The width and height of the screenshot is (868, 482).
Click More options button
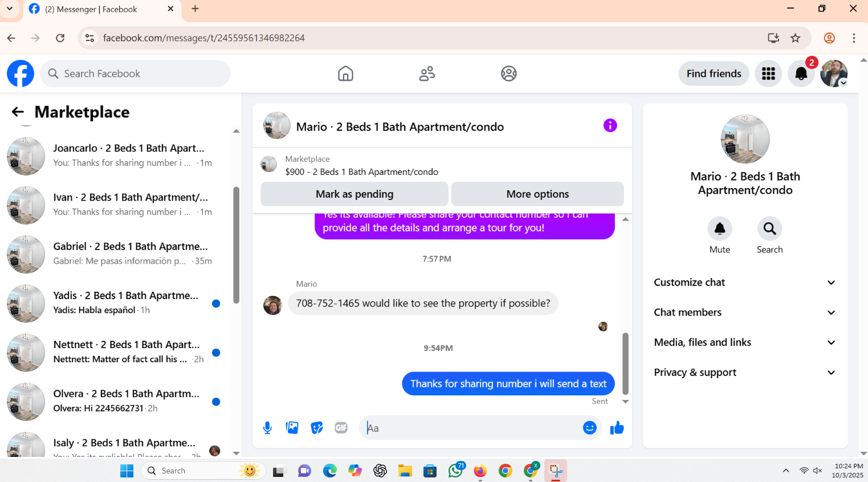[x=537, y=194]
